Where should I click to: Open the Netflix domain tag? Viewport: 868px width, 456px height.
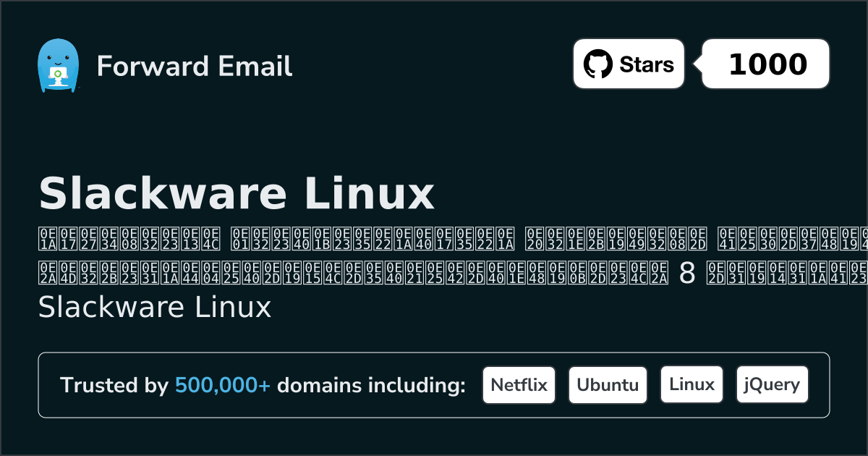(x=519, y=384)
